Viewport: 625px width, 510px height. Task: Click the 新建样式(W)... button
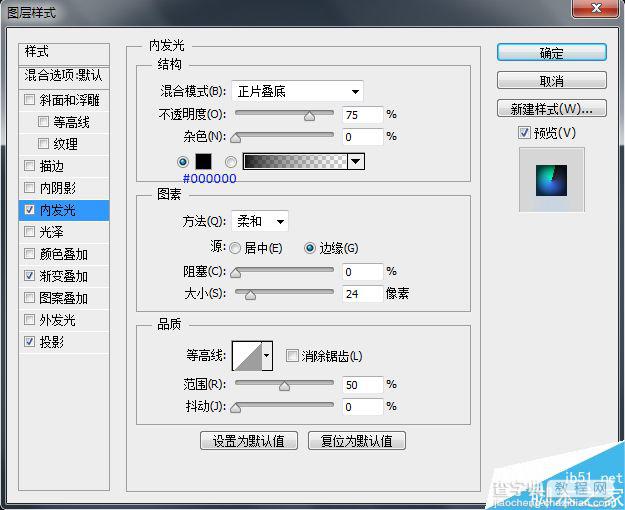[x=552, y=108]
